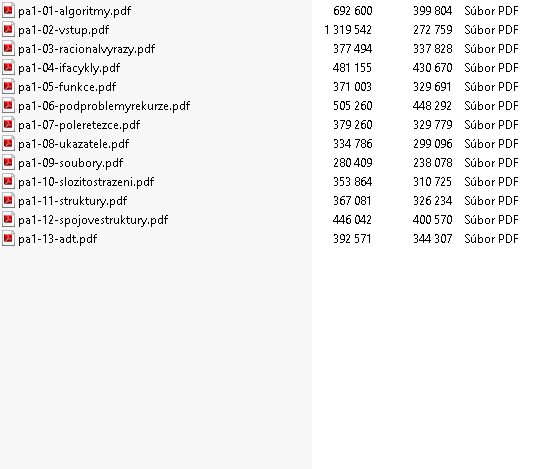Click PDF icon beside pa1-02-vstup.pdf
Image resolution: width=540 pixels, height=469 pixels.
coord(8,29)
